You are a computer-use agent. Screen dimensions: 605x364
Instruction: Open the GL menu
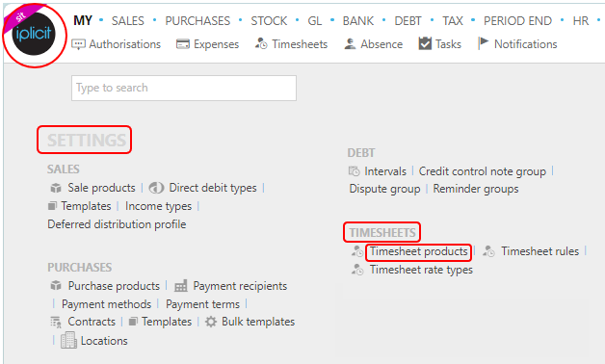(x=315, y=21)
